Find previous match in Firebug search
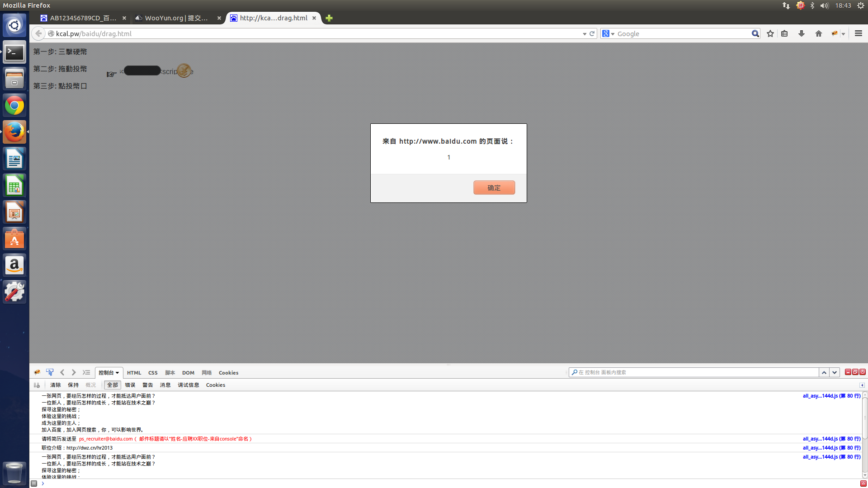This screenshot has width=868, height=488. pos(824,372)
